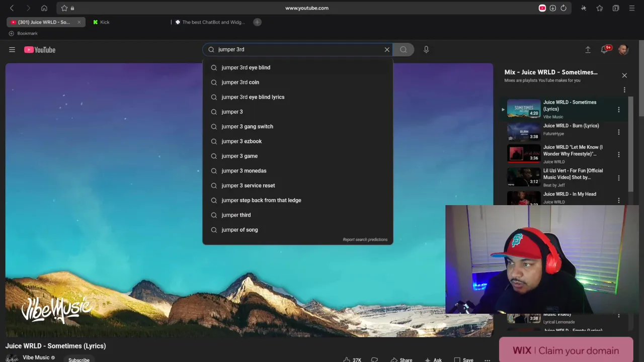This screenshot has width=644, height=362.
Task: Open the browser downloads icon
Action: pyautogui.click(x=552, y=8)
